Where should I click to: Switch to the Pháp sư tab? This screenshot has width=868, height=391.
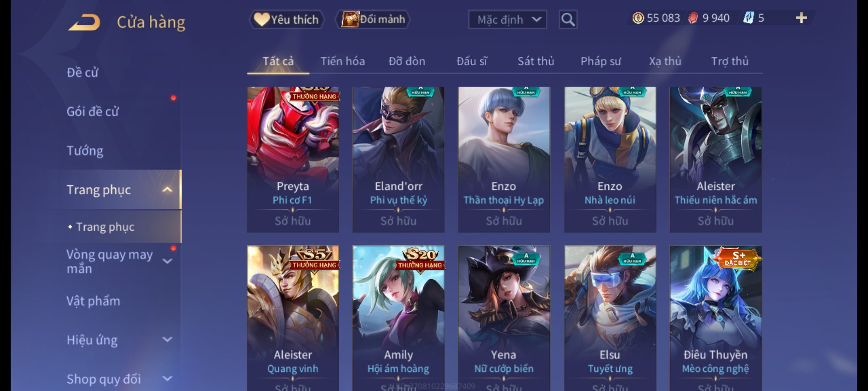pyautogui.click(x=601, y=61)
